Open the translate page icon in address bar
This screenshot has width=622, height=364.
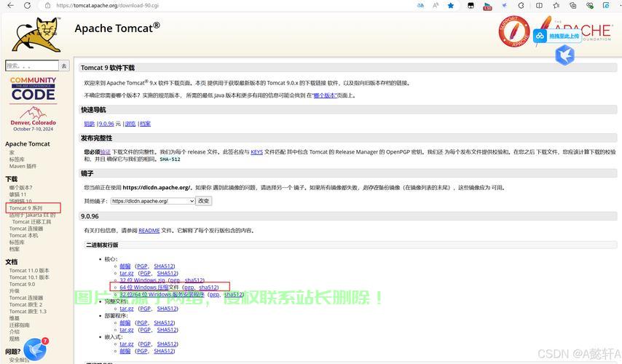(x=420, y=6)
